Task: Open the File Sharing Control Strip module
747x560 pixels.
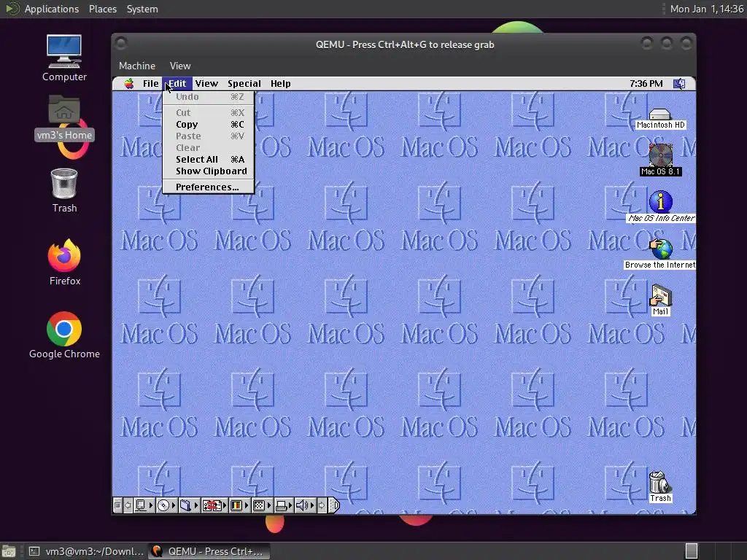Action: click(189, 505)
